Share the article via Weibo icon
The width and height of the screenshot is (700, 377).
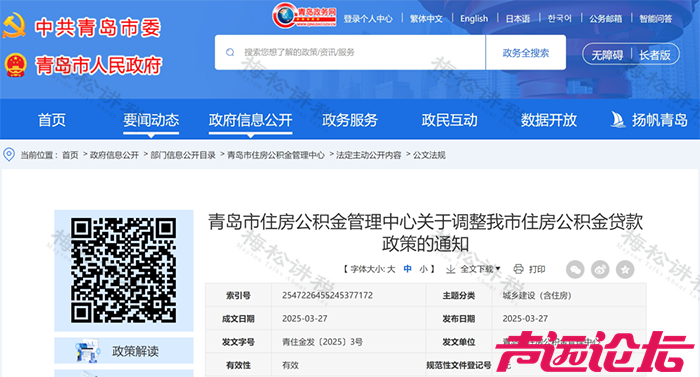pos(600,269)
